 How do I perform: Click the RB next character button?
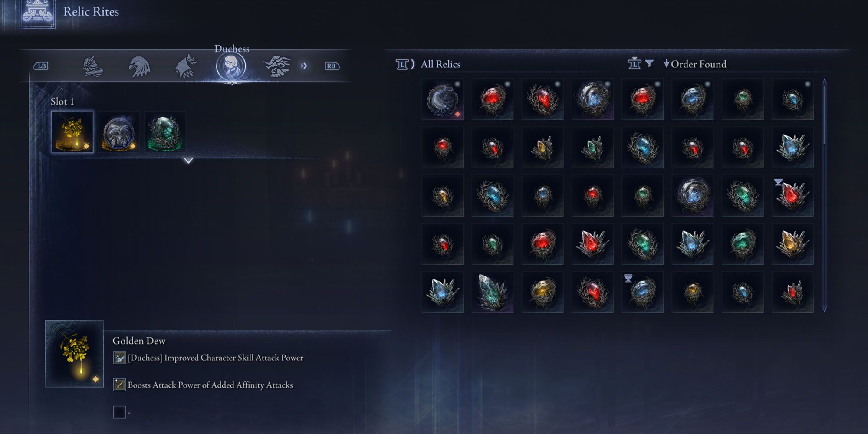332,66
